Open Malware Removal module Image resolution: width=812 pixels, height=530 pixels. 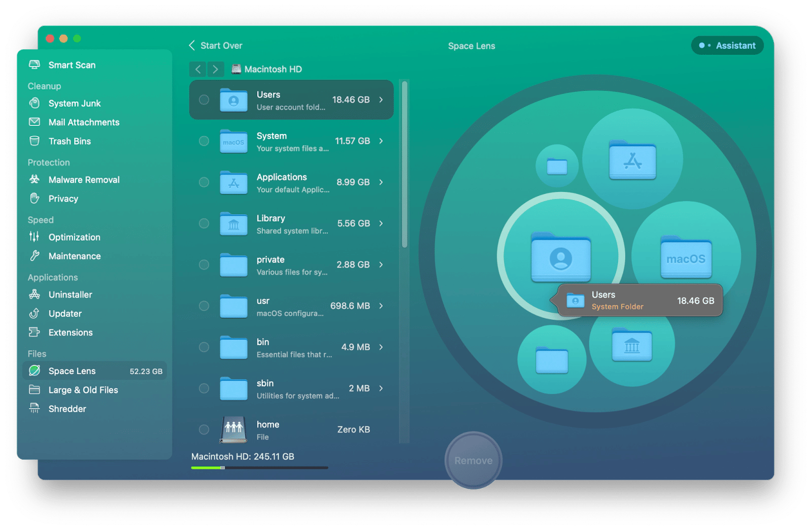tap(94, 179)
